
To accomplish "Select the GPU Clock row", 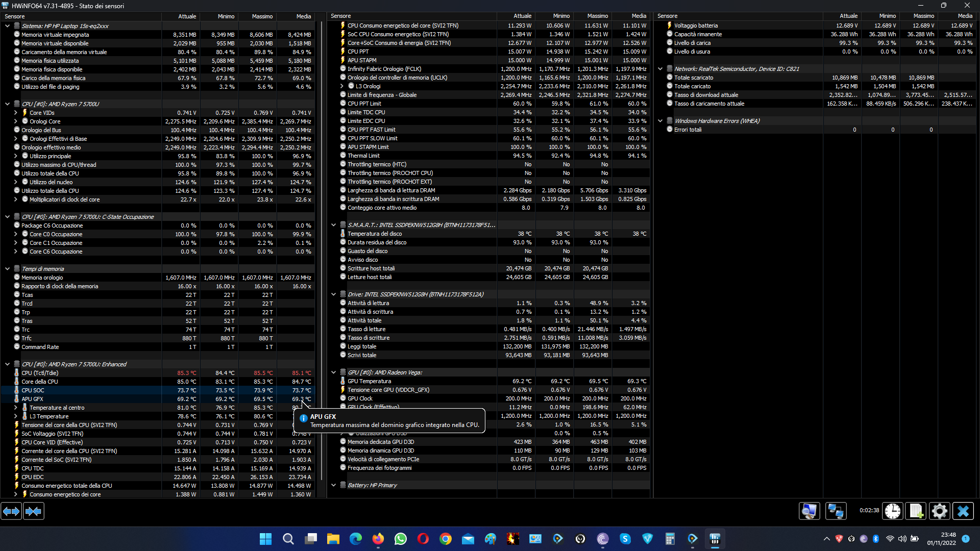I will pyautogui.click(x=488, y=398).
